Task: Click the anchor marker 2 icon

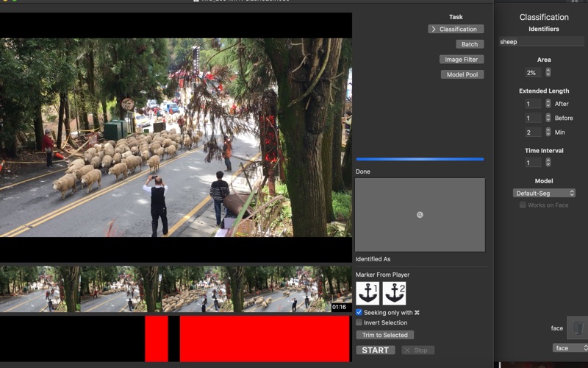Action: [x=394, y=293]
